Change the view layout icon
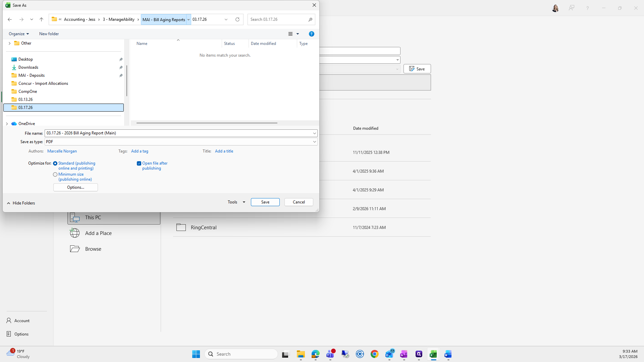Screen dimensions: 644x362 (x=290, y=34)
